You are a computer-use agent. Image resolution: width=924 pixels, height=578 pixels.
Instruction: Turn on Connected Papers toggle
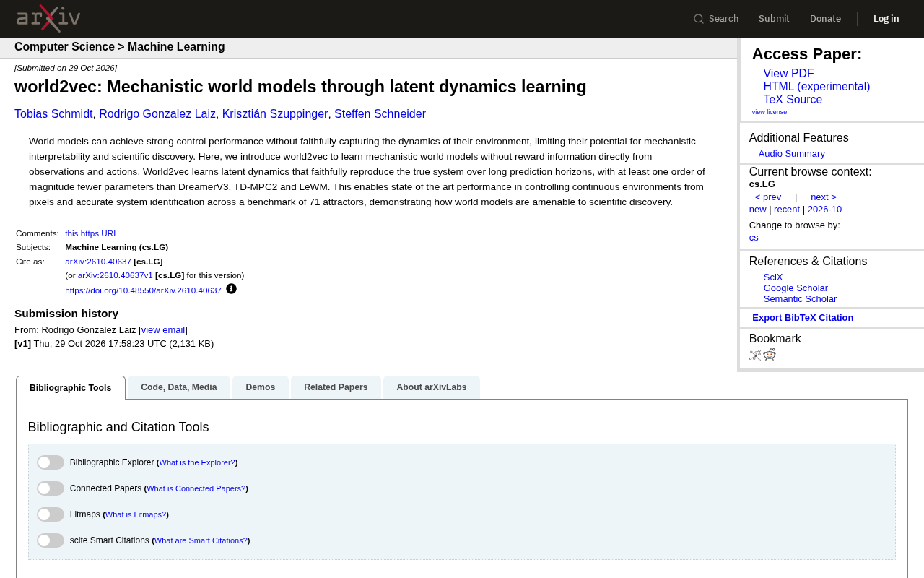click(51, 488)
